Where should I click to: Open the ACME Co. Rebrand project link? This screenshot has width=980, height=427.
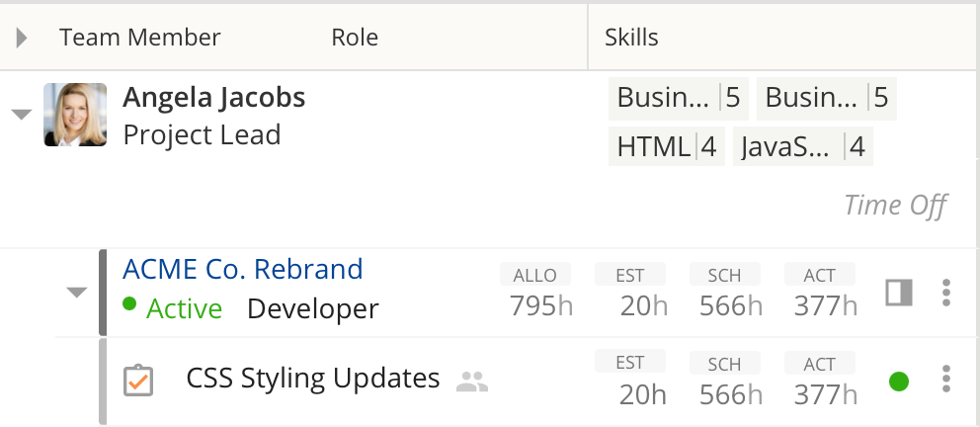pyautogui.click(x=242, y=269)
